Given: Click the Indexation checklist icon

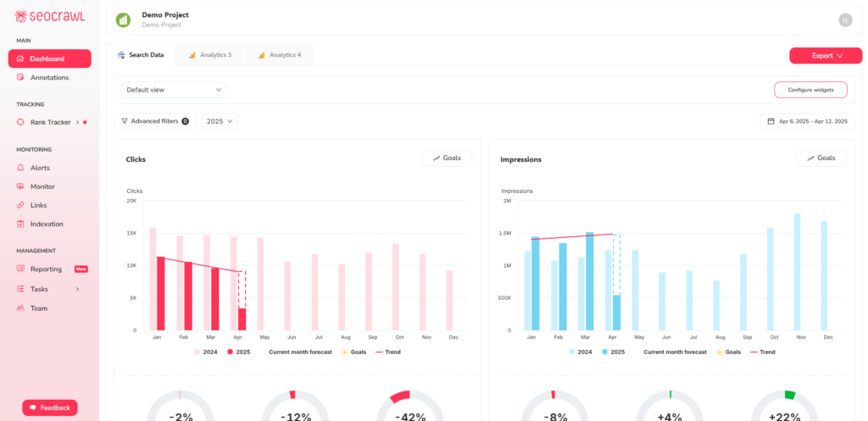Looking at the screenshot, I should [20, 224].
